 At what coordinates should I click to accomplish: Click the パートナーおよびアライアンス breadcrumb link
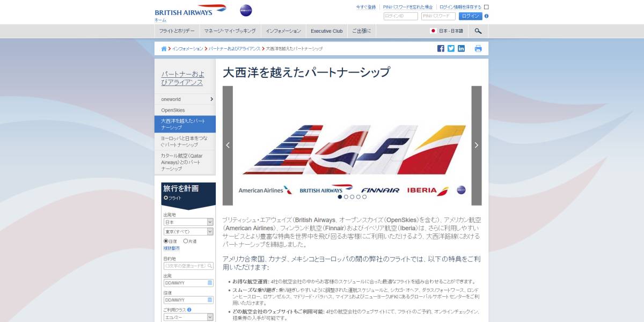click(x=235, y=49)
